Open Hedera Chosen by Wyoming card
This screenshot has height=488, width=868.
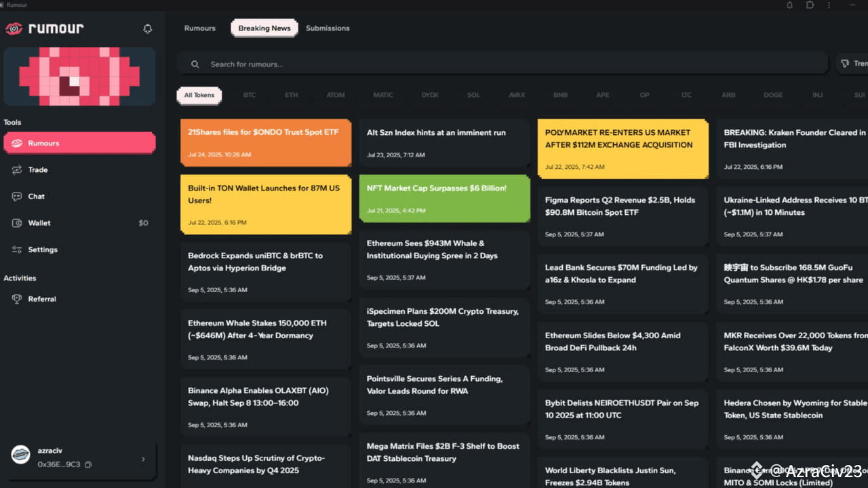coord(793,420)
